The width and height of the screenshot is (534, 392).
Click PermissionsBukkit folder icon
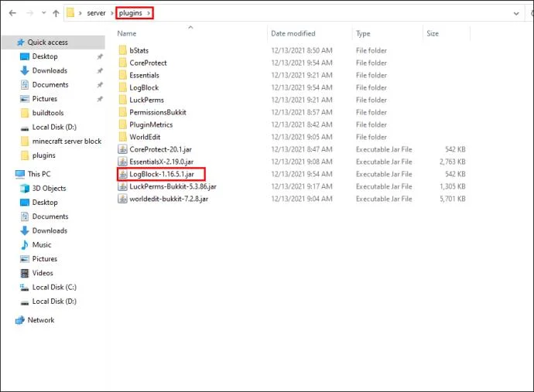(122, 112)
